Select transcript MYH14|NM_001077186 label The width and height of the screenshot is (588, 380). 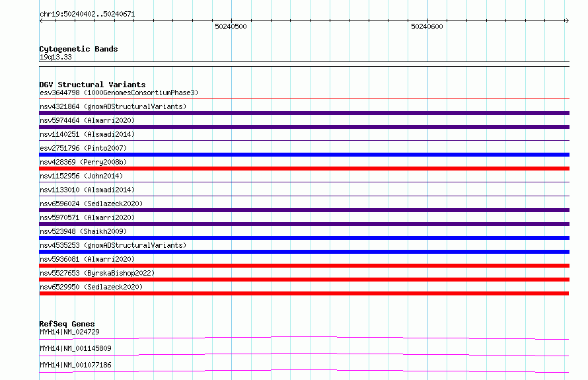[x=75, y=365]
